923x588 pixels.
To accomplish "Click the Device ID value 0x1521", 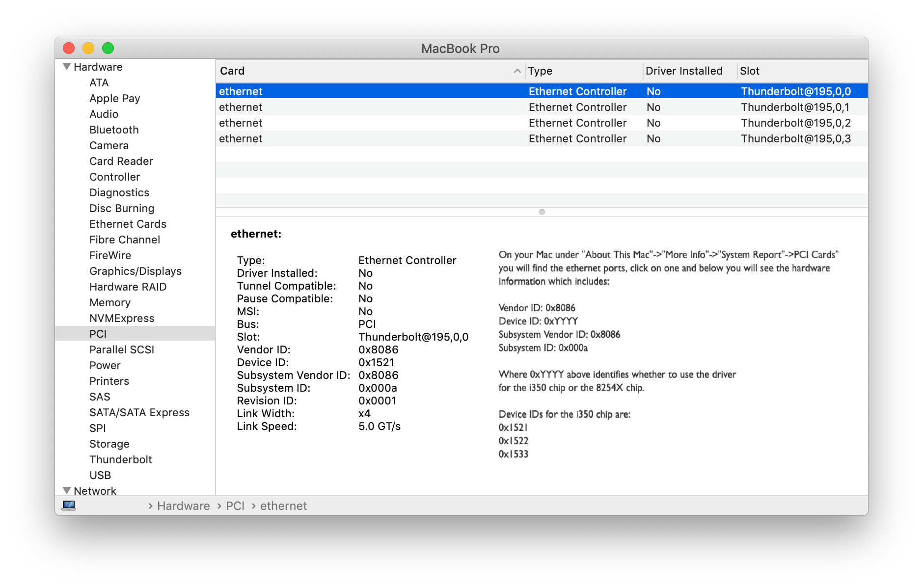I will coord(377,362).
